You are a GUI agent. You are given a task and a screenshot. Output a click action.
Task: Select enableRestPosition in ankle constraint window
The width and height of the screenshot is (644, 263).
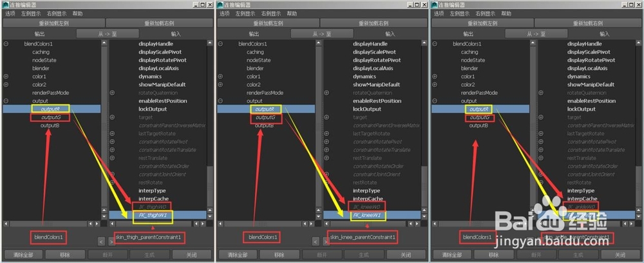(591, 101)
